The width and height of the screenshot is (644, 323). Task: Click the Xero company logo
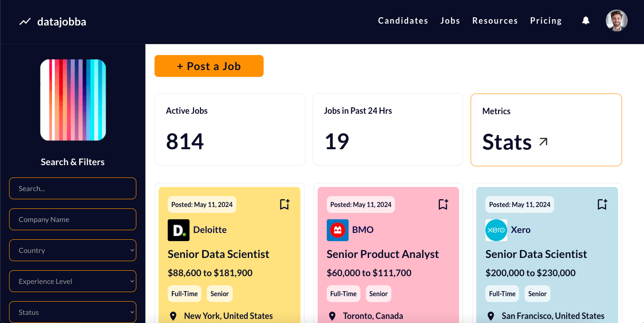496,230
